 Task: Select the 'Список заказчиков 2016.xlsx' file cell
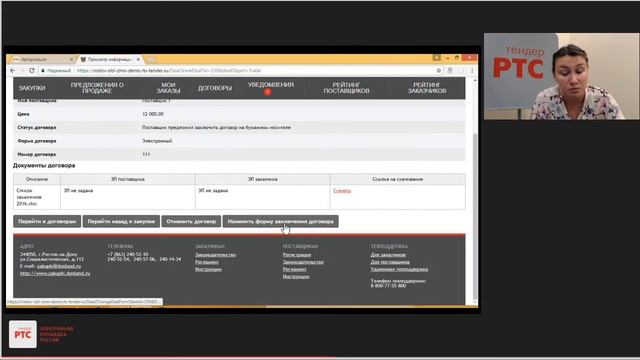coord(37,197)
